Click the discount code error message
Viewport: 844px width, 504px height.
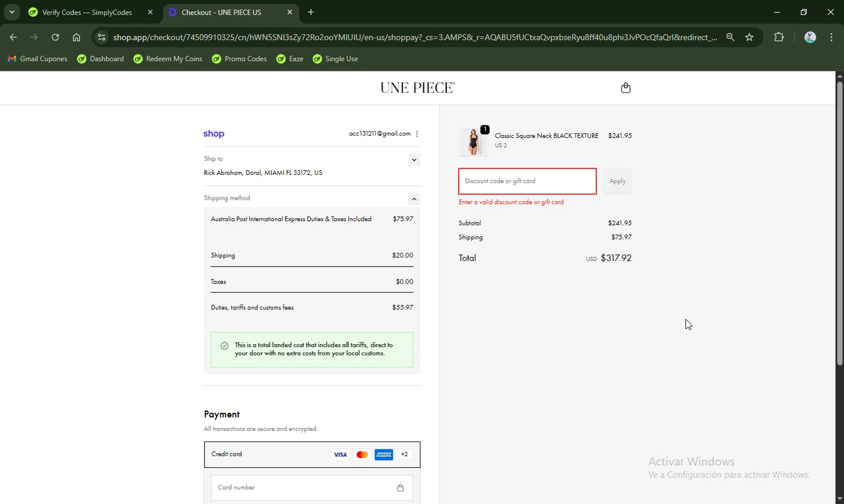pyautogui.click(x=511, y=202)
